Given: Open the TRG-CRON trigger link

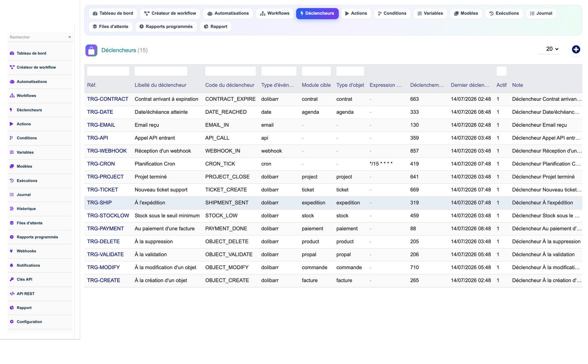Looking at the screenshot, I should click(101, 164).
